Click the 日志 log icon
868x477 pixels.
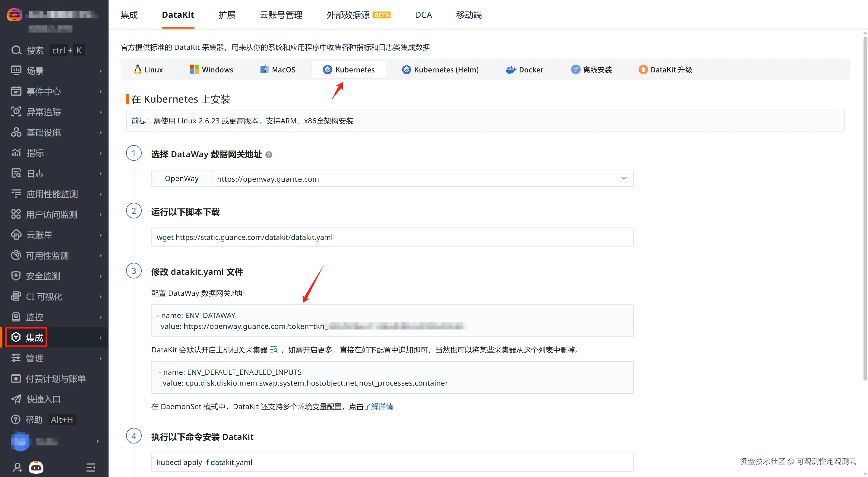(x=16, y=173)
